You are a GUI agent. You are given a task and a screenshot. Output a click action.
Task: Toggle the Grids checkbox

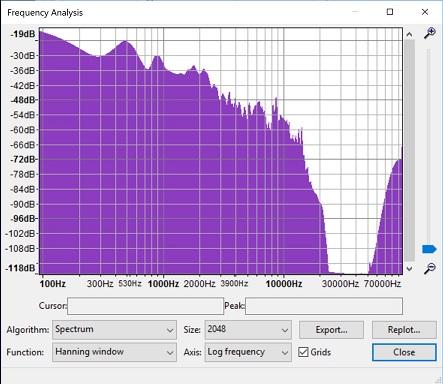pos(303,352)
